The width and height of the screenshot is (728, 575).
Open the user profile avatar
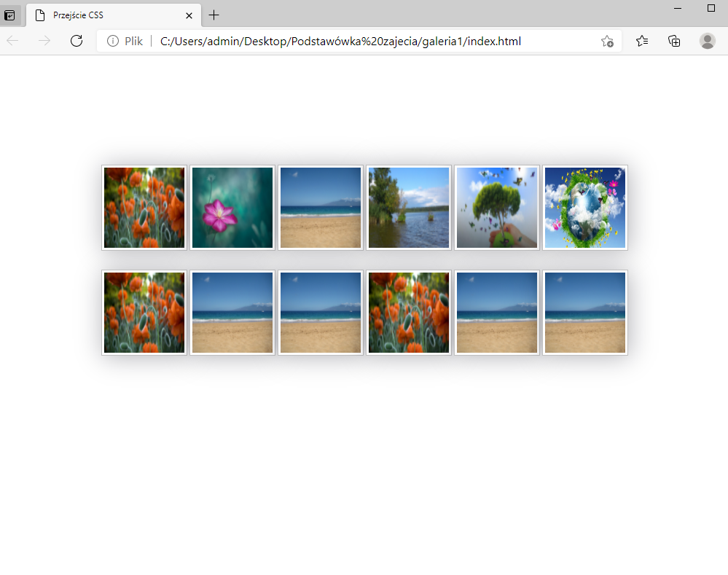coord(707,41)
